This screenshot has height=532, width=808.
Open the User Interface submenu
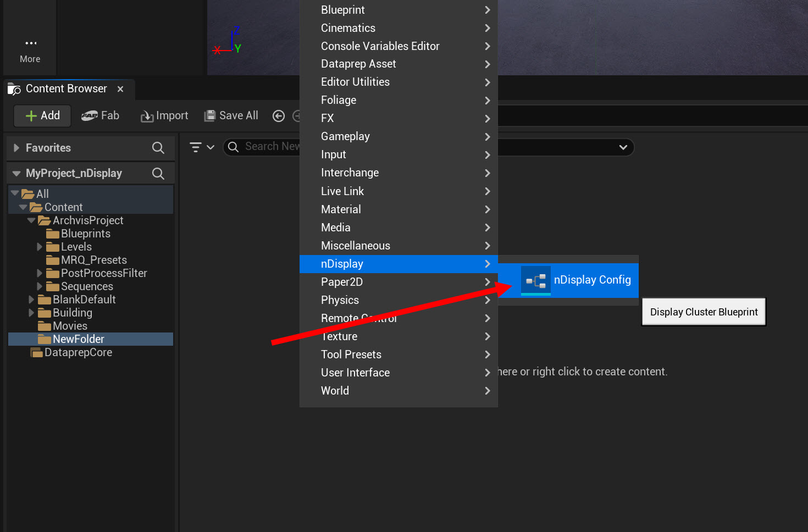coord(399,373)
